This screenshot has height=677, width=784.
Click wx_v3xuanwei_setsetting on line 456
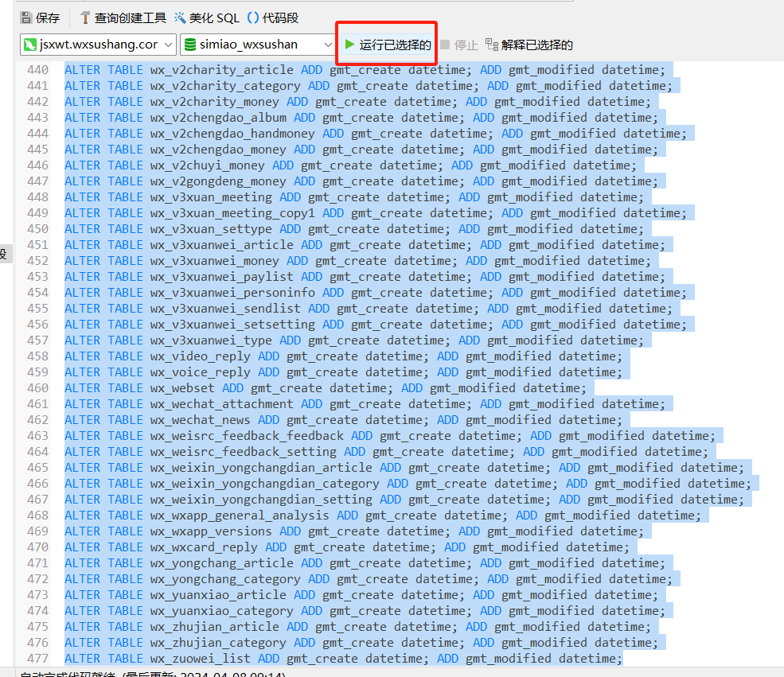[x=232, y=325]
